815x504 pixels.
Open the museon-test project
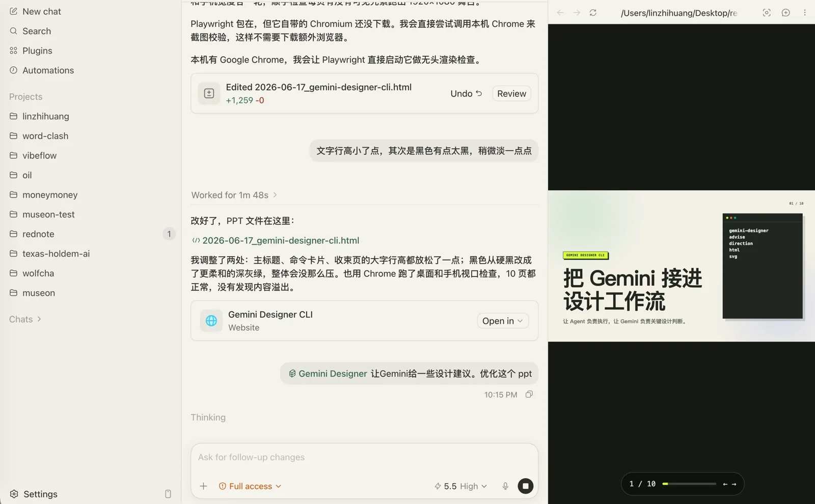coord(48,214)
